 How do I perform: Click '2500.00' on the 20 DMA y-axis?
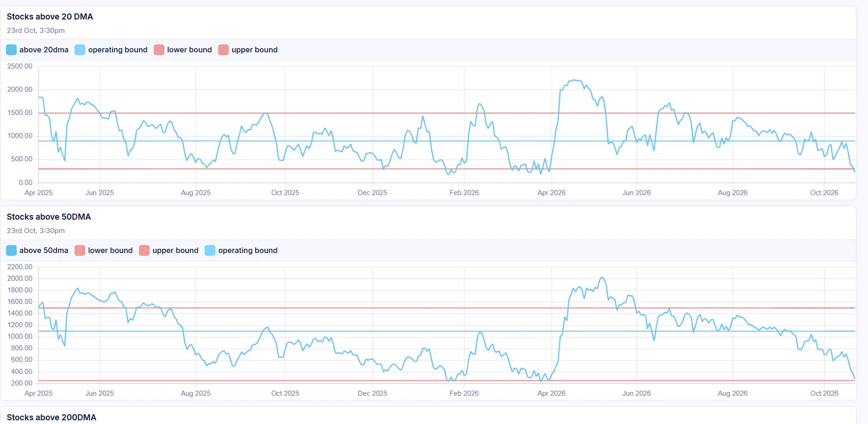pyautogui.click(x=20, y=66)
